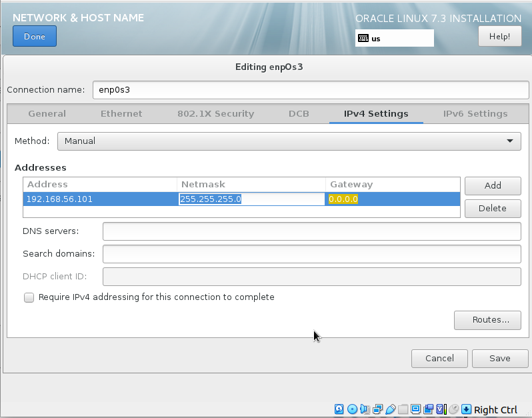This screenshot has width=532, height=418.
Task: Click the VirtualBox display monitor icon
Action: pos(415,409)
